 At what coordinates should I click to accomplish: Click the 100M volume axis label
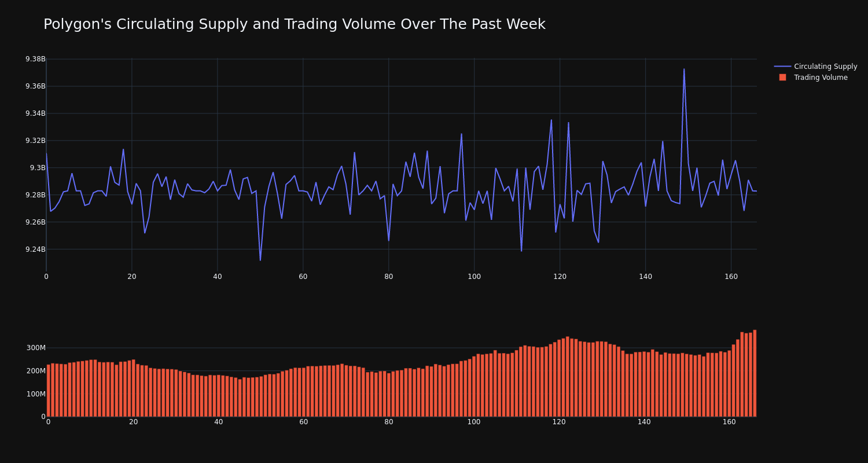pyautogui.click(x=35, y=394)
